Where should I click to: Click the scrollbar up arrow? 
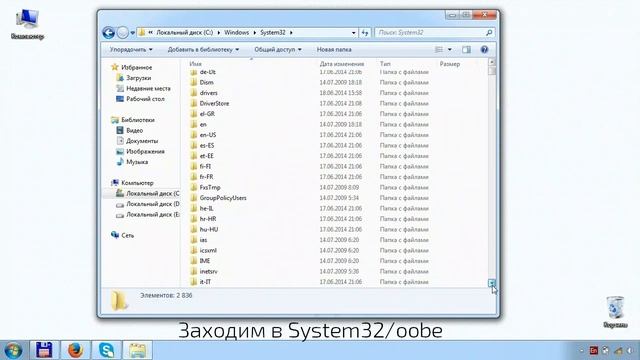pyautogui.click(x=491, y=62)
